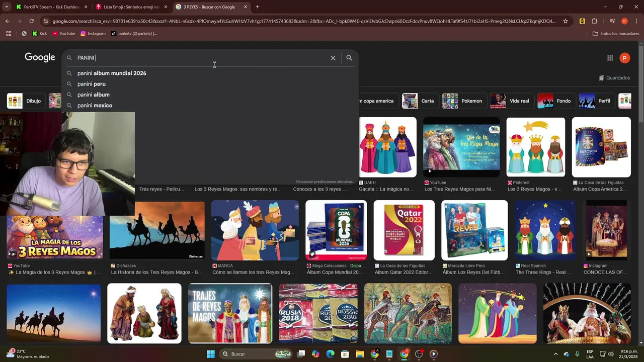Go back with the browser back arrow

pyautogui.click(x=7, y=21)
